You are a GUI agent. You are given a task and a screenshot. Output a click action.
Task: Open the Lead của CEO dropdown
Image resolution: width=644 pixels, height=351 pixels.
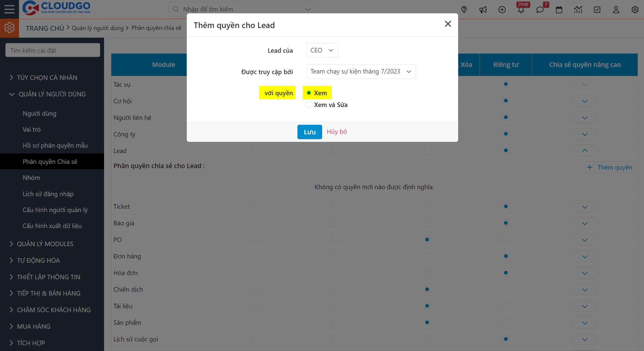(322, 50)
